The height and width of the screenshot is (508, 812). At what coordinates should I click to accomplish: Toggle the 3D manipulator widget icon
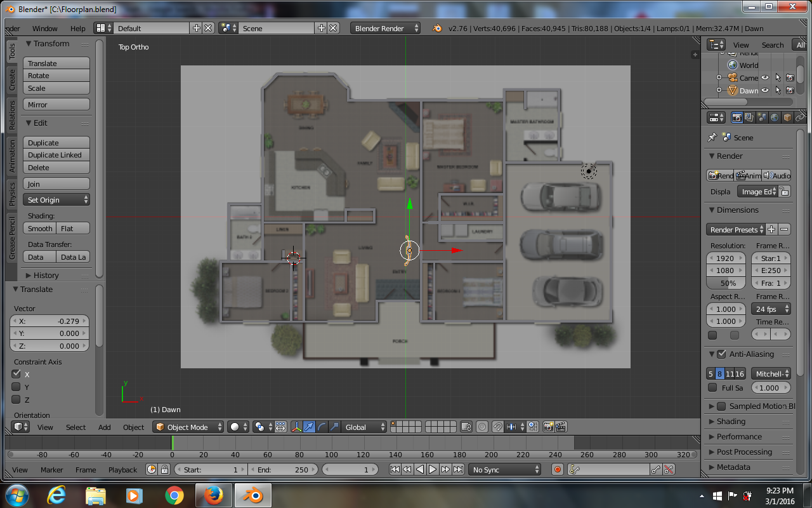pos(296,427)
